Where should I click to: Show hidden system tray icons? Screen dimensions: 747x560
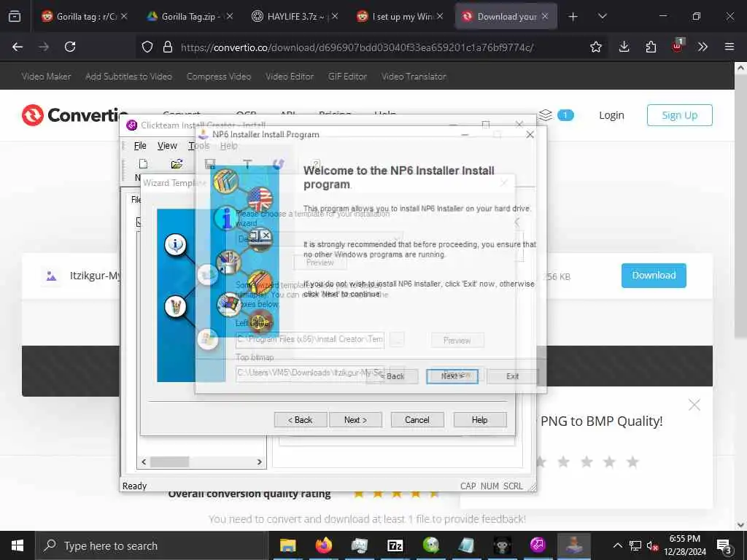click(617, 545)
